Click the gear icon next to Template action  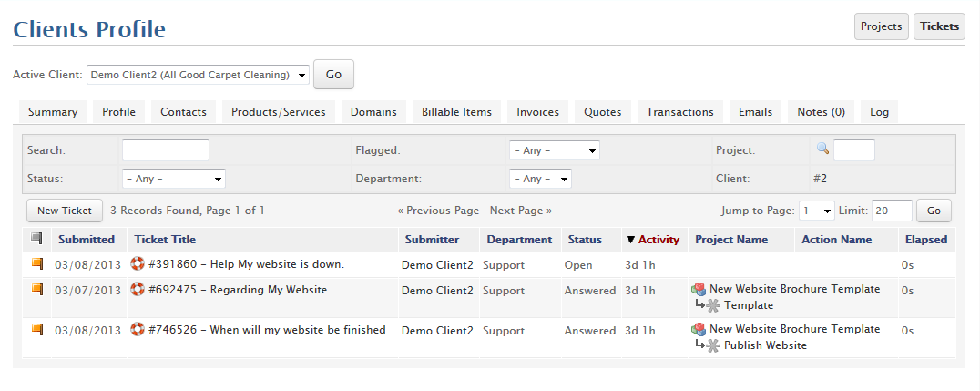point(713,305)
